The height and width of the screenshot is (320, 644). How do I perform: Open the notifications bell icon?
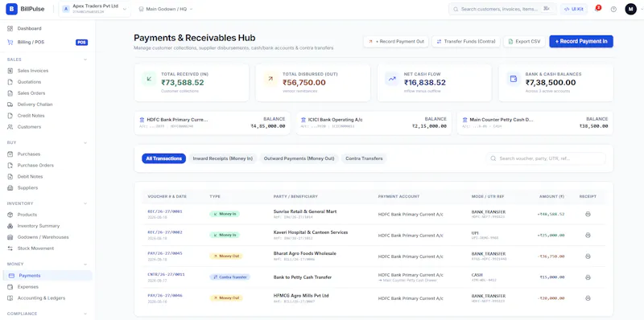click(597, 9)
